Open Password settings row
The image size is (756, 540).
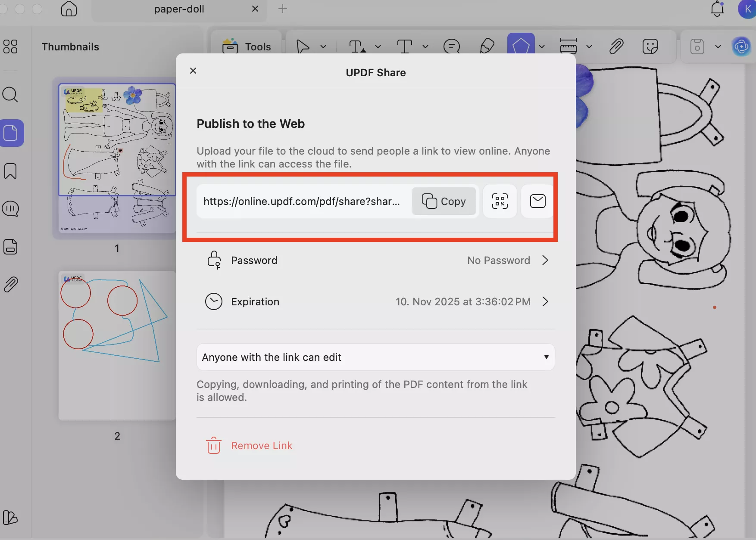click(376, 261)
